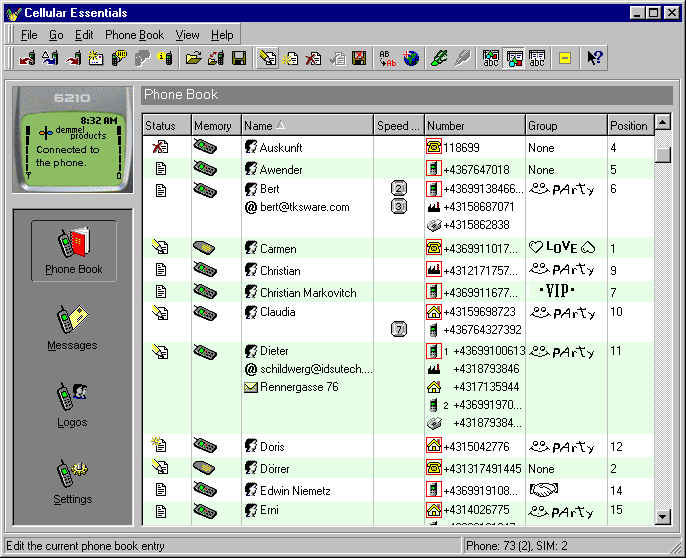Open the Phone Book section in sidebar
686x558 pixels.
tap(74, 251)
